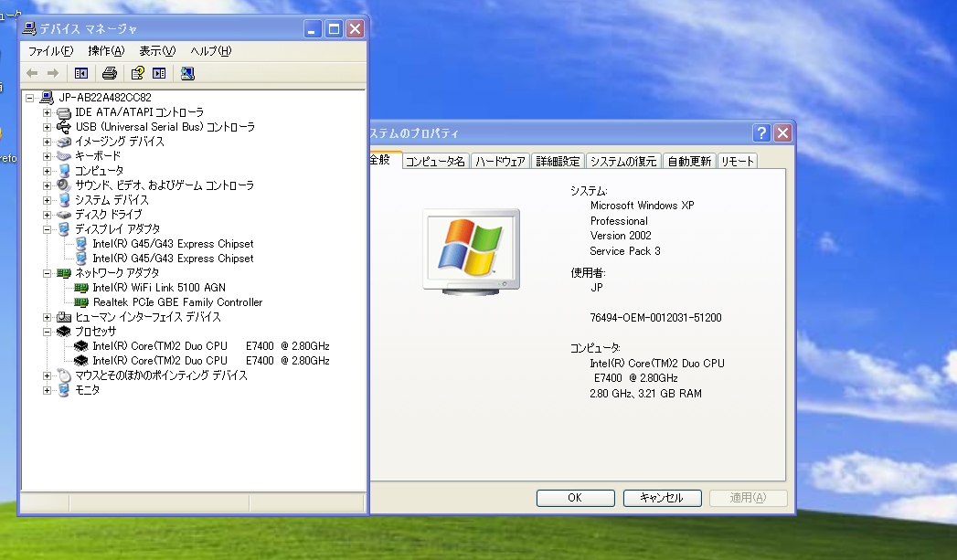Click the Forward navigation arrow icon
The image size is (957, 560).
(x=51, y=72)
